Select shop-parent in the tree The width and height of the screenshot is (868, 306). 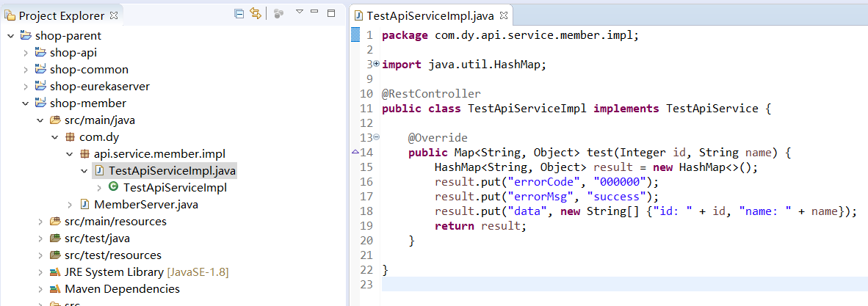[x=68, y=36]
